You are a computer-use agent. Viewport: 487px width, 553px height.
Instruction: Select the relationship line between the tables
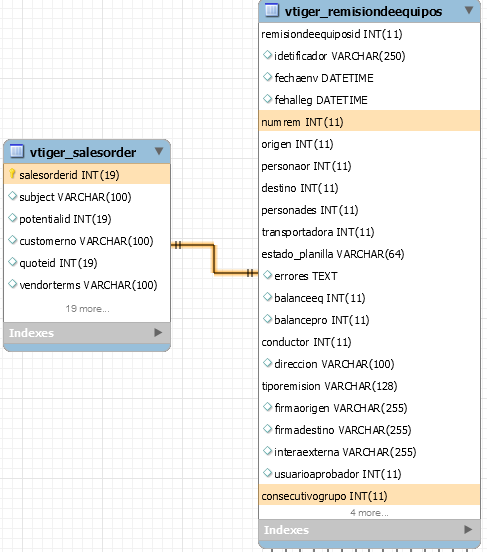click(x=214, y=259)
